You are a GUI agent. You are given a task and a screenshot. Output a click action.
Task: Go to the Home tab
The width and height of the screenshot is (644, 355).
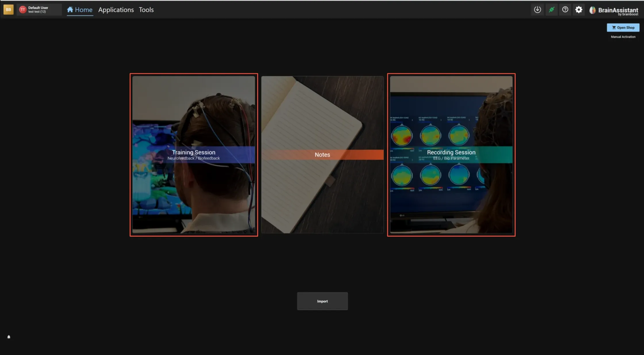(x=80, y=10)
